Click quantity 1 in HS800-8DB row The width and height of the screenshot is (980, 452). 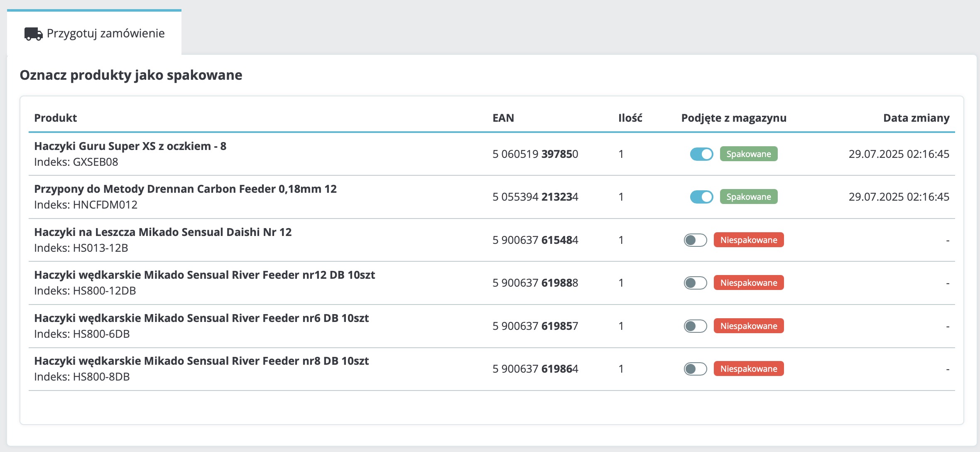click(621, 369)
